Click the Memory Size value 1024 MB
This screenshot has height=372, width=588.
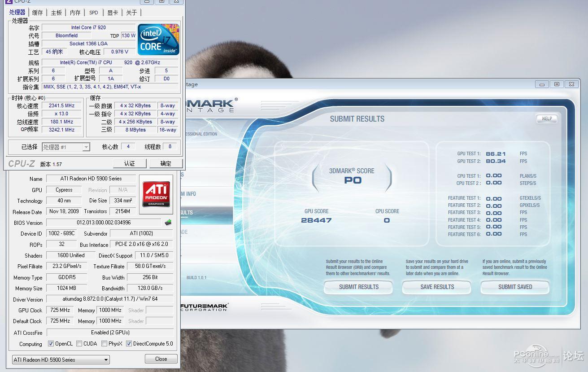[x=66, y=288]
